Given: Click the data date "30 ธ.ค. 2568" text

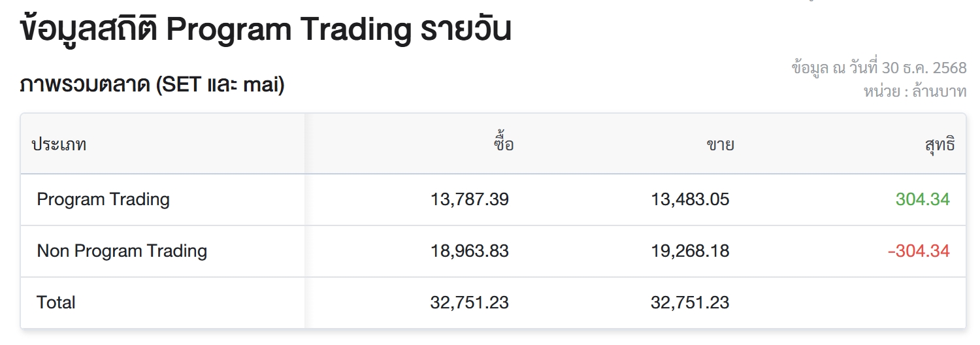Looking at the screenshot, I should click(924, 68).
